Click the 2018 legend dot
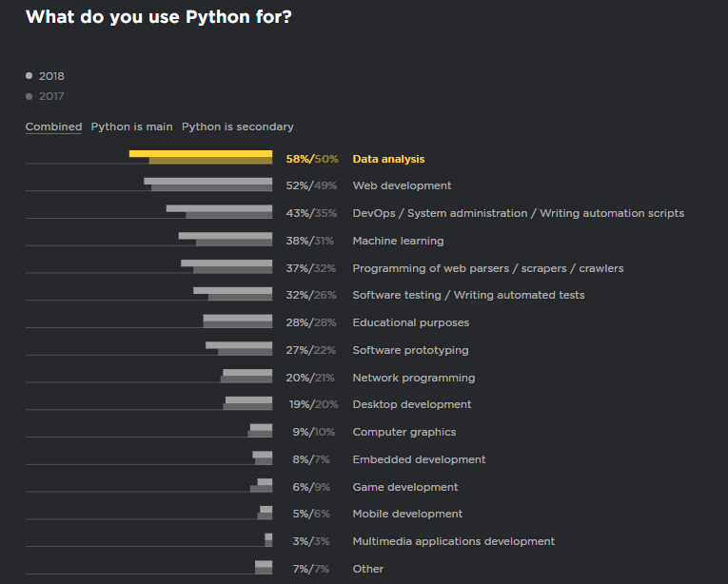 (30, 76)
